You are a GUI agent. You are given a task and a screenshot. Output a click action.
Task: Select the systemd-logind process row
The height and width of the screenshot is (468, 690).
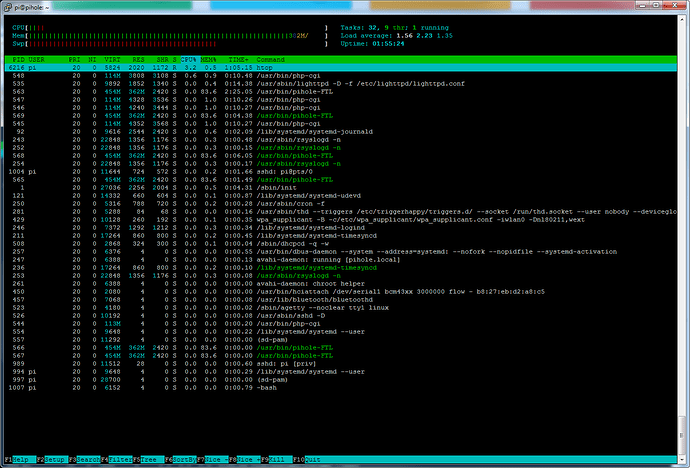pos(341,228)
